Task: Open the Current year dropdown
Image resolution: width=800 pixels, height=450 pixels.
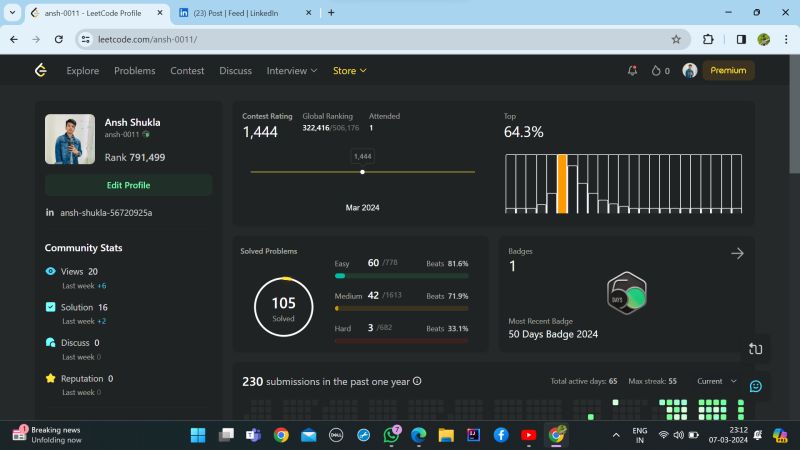Action: pyautogui.click(x=716, y=381)
